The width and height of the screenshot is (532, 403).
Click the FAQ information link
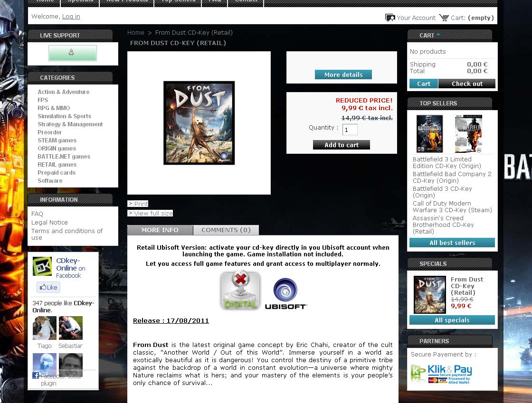(x=37, y=214)
